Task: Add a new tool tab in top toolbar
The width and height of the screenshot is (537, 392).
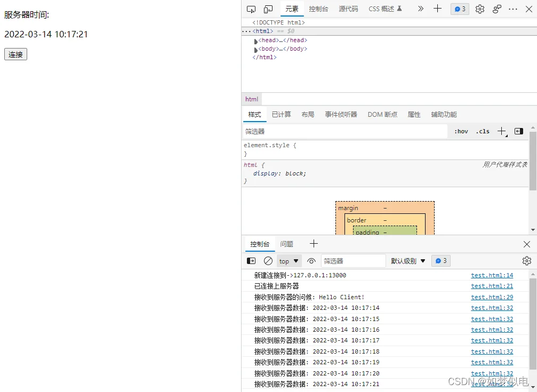Action: click(x=437, y=9)
